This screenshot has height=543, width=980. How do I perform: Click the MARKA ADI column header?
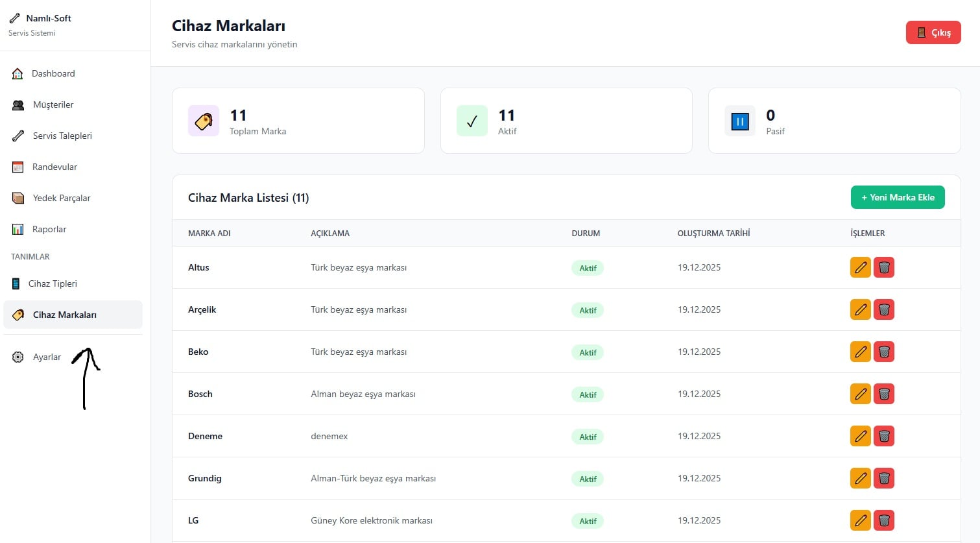coord(209,234)
